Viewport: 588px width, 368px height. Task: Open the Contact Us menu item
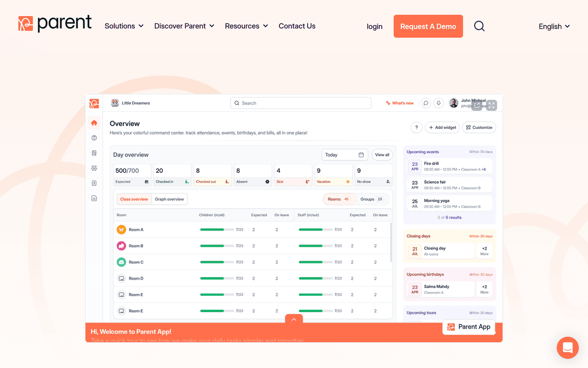click(x=297, y=26)
